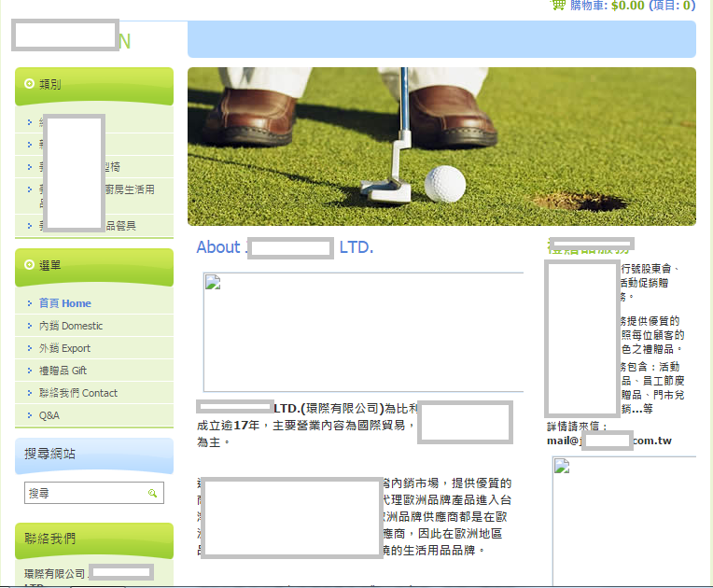Click the 類別 panel header icon
Screen dimensions: 713x588
tap(29, 84)
